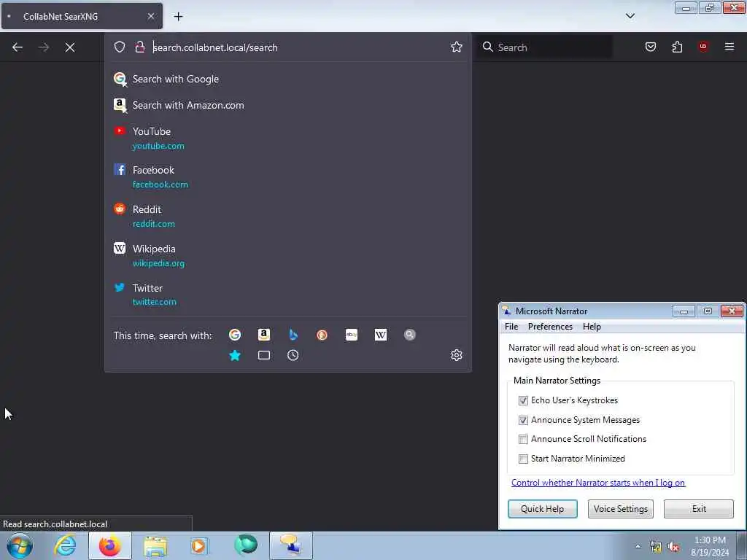Viewport: 747px width, 560px height.
Task: Expand the list all tabs chevron
Action: tap(630, 16)
